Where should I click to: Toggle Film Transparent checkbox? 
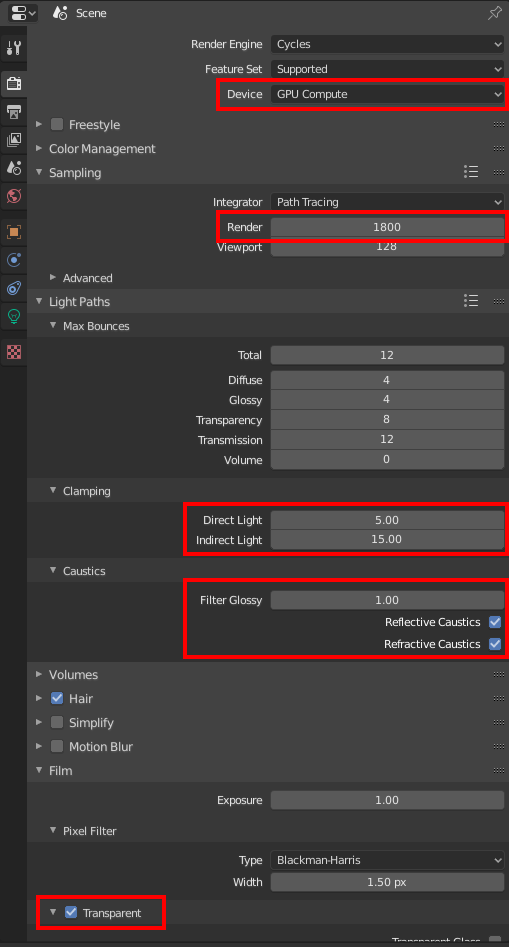71,912
